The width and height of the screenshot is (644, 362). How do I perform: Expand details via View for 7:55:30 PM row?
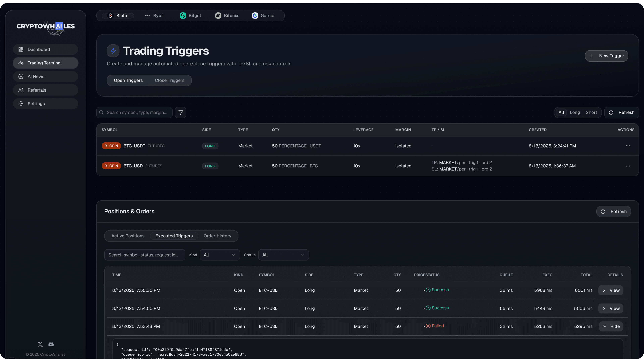coord(610,290)
